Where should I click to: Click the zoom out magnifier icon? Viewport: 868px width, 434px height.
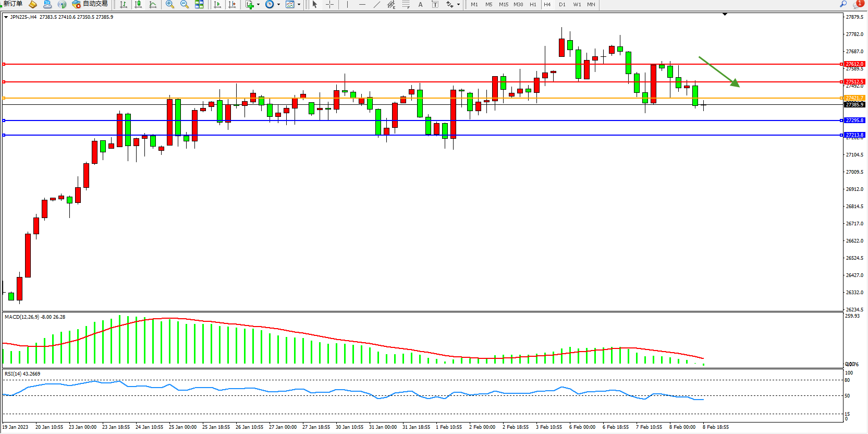(185, 5)
